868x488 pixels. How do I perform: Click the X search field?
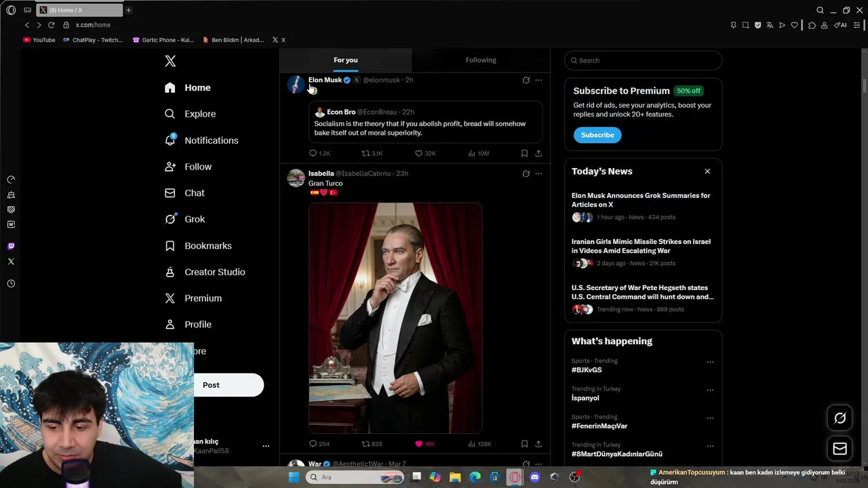point(643,60)
